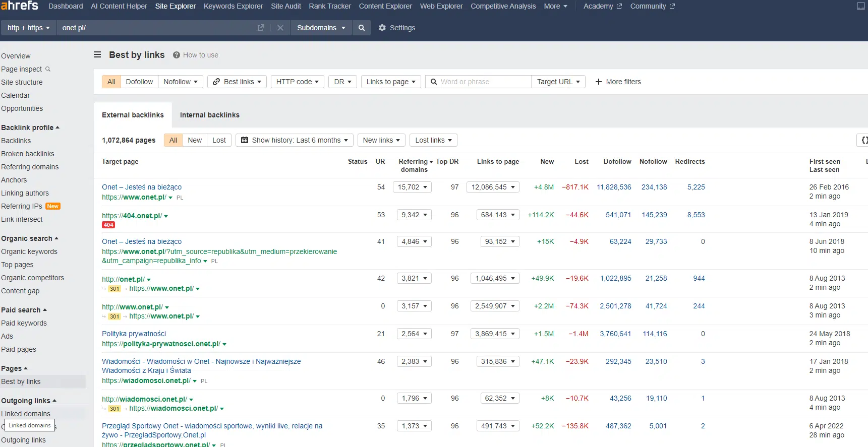Open the HTTP code dropdown
Screen dimensions: 868x447
click(298, 82)
